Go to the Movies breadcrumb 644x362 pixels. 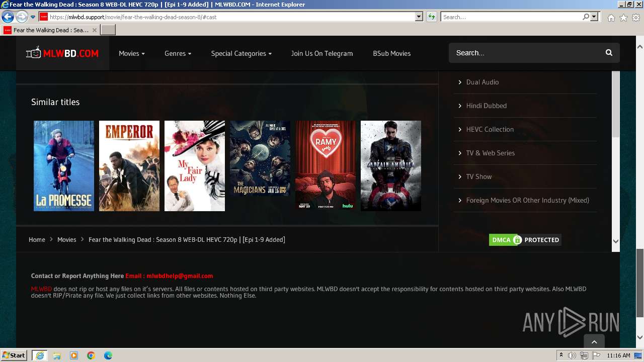(x=66, y=240)
